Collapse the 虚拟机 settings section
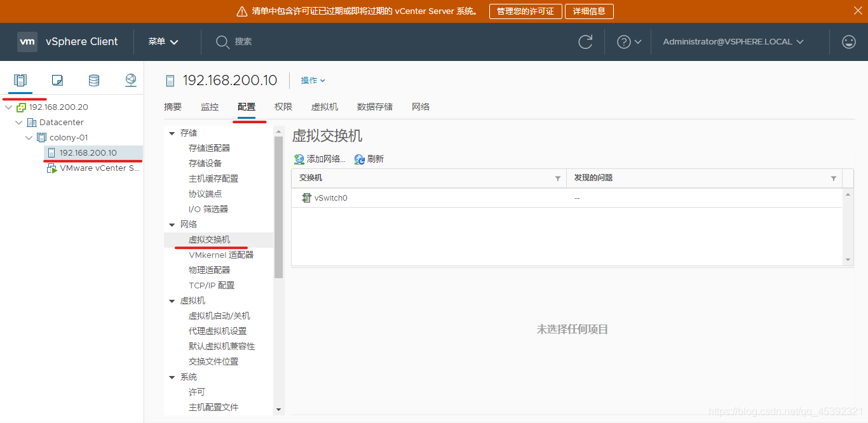Image resolution: width=868 pixels, height=423 pixels. 172,301
